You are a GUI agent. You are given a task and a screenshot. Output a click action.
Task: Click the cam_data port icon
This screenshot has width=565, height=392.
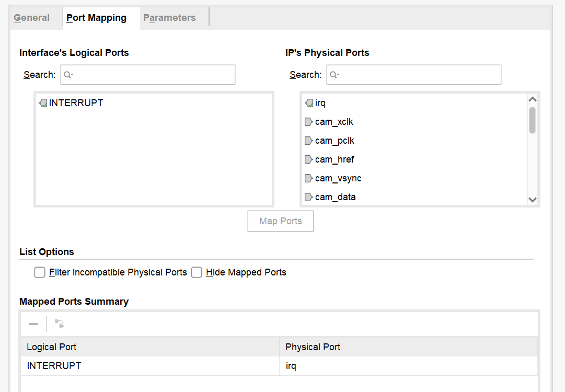[309, 197]
